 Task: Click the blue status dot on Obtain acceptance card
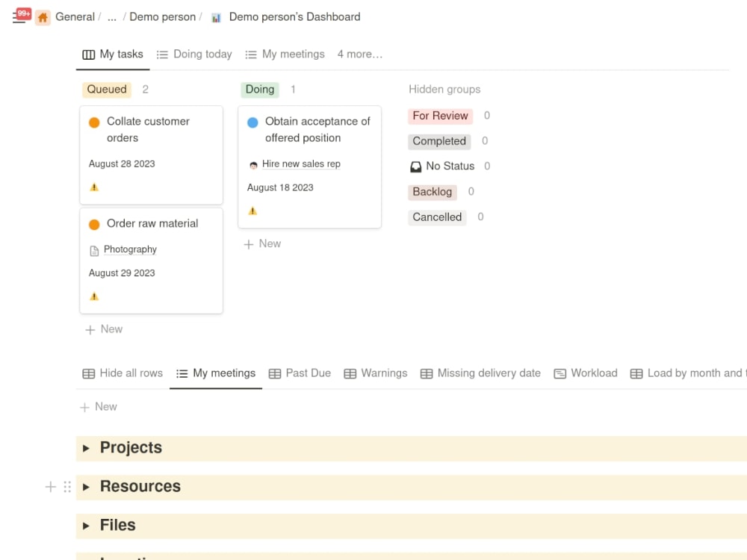click(x=253, y=122)
